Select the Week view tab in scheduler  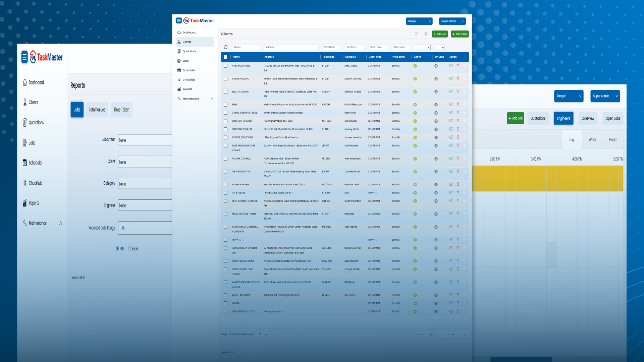(x=592, y=140)
